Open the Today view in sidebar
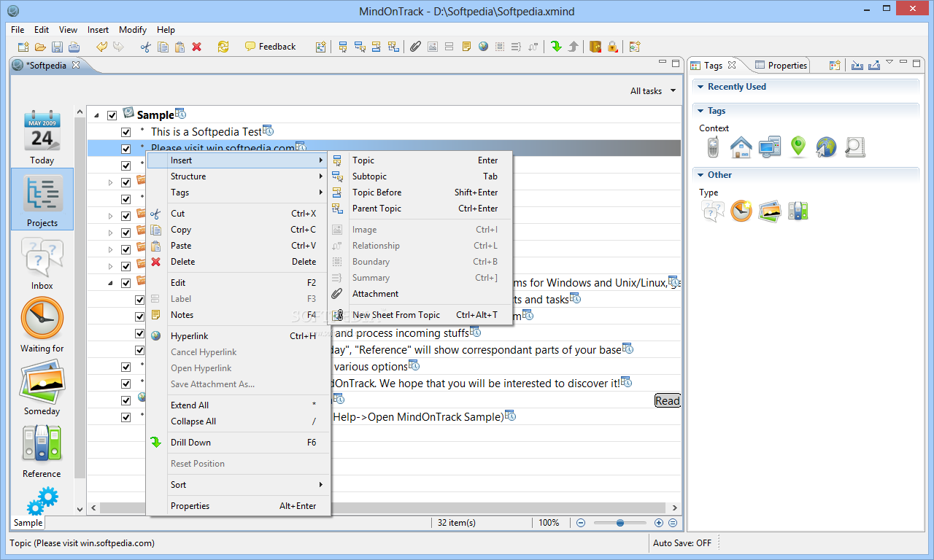Viewport: 934px width, 560px height. [x=42, y=137]
